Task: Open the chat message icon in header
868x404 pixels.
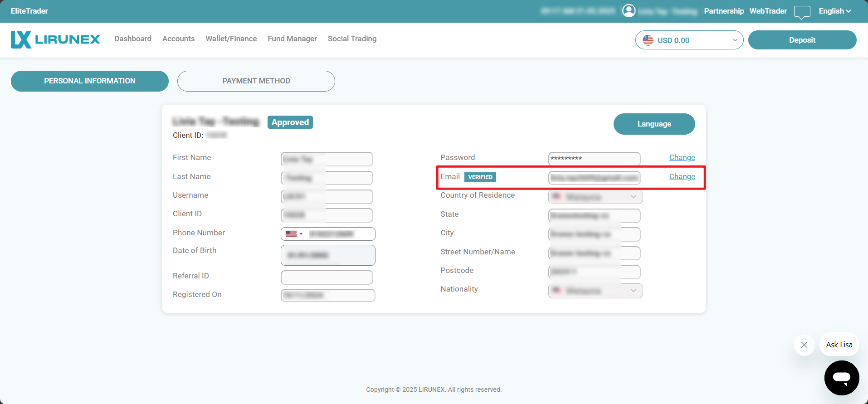Action: (x=802, y=12)
